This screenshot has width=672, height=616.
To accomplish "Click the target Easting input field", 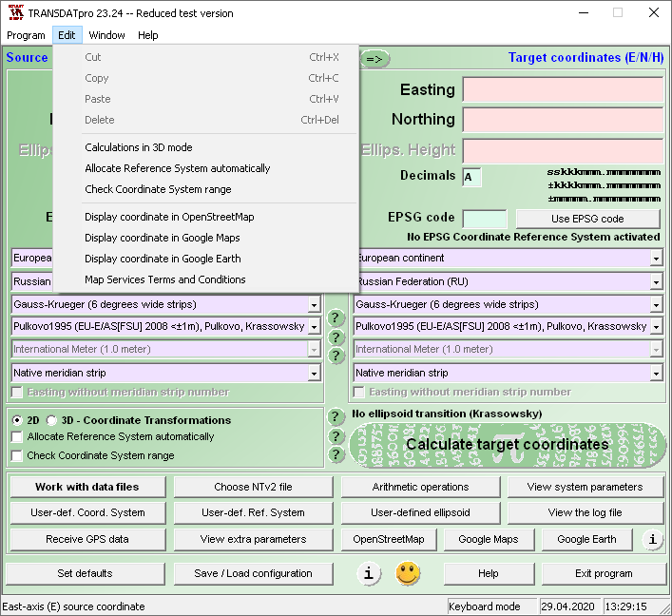I will [x=563, y=89].
